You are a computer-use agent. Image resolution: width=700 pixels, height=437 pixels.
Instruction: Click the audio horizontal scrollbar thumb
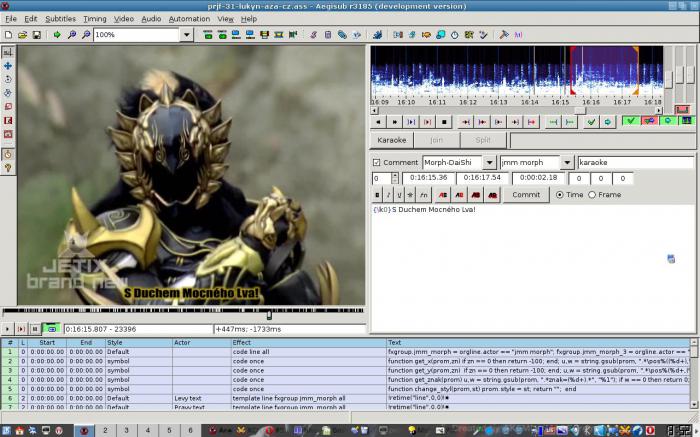pyautogui.click(x=579, y=110)
